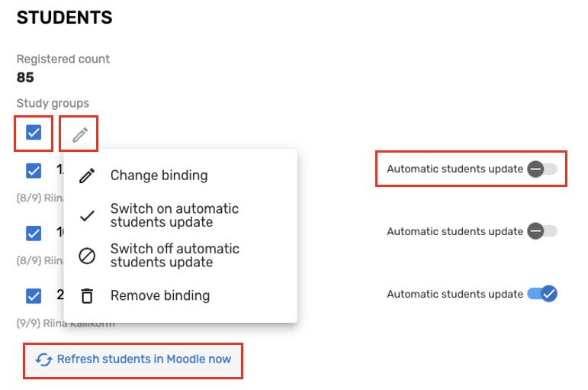Click the trash can icon in menu
Viewport: 588px width, 390px height.
(88, 295)
